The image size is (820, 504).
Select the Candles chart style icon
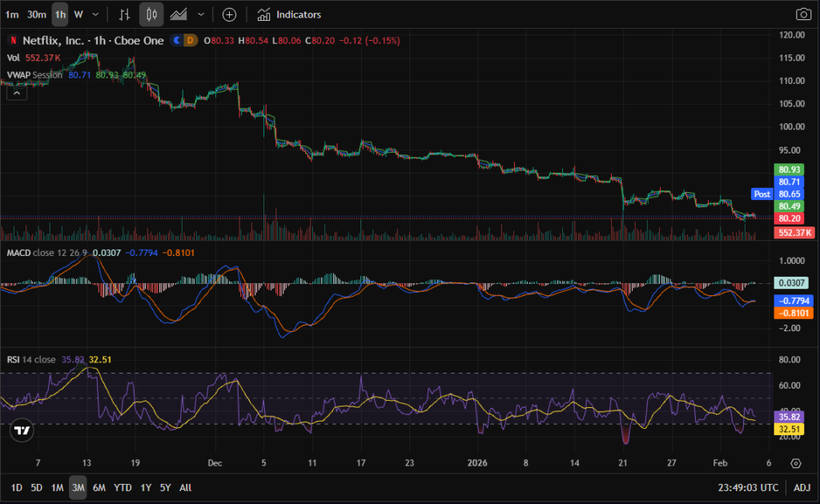pos(151,14)
